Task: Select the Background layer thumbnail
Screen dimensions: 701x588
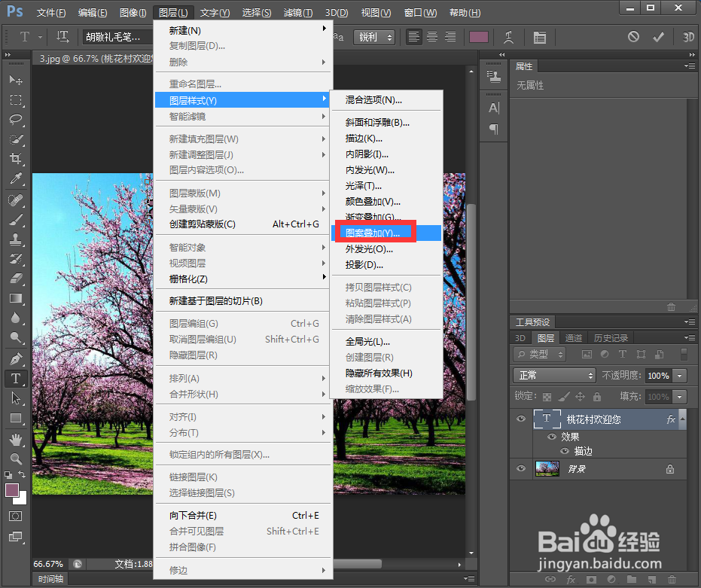Action: [546, 468]
